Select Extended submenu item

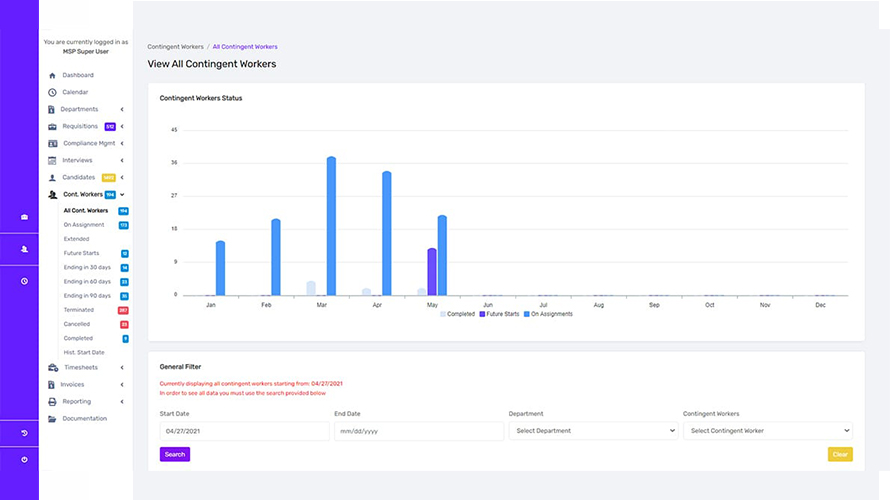[76, 239]
